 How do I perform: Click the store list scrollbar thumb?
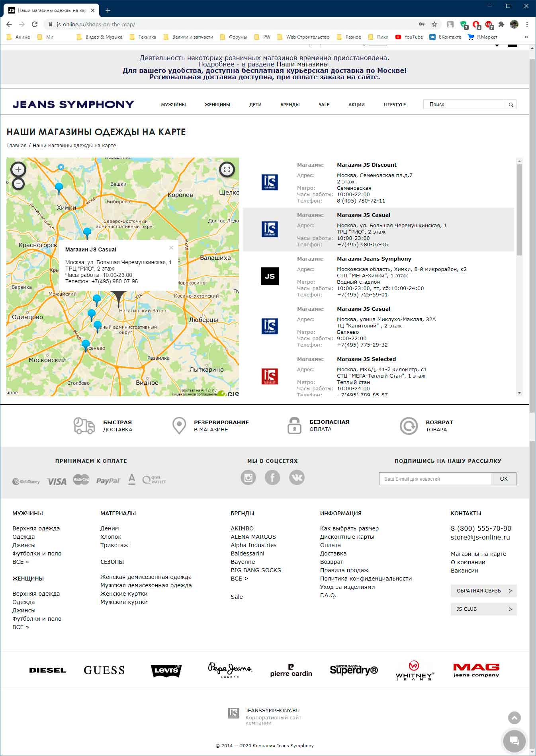(x=519, y=210)
